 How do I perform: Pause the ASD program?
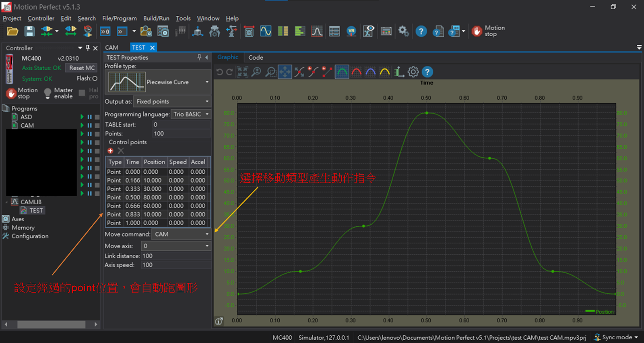pyautogui.click(x=89, y=117)
